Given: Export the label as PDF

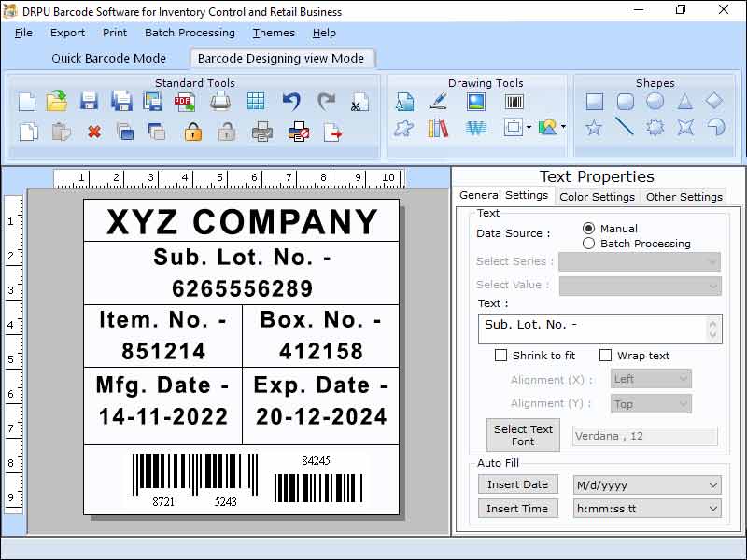Looking at the screenshot, I should point(186,100).
